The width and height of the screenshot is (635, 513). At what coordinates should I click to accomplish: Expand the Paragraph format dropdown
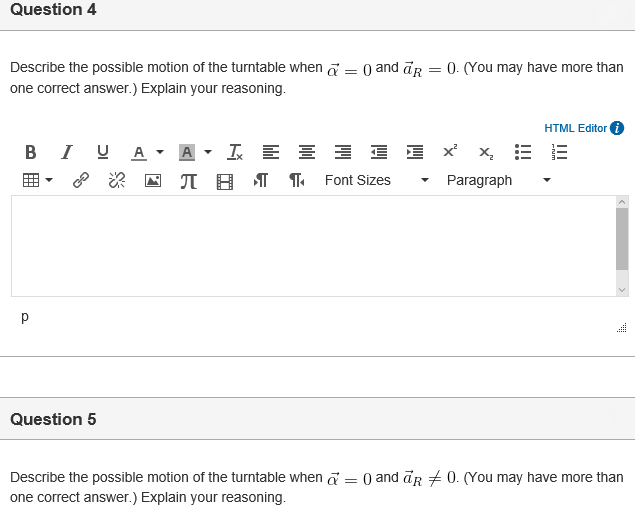pos(498,180)
